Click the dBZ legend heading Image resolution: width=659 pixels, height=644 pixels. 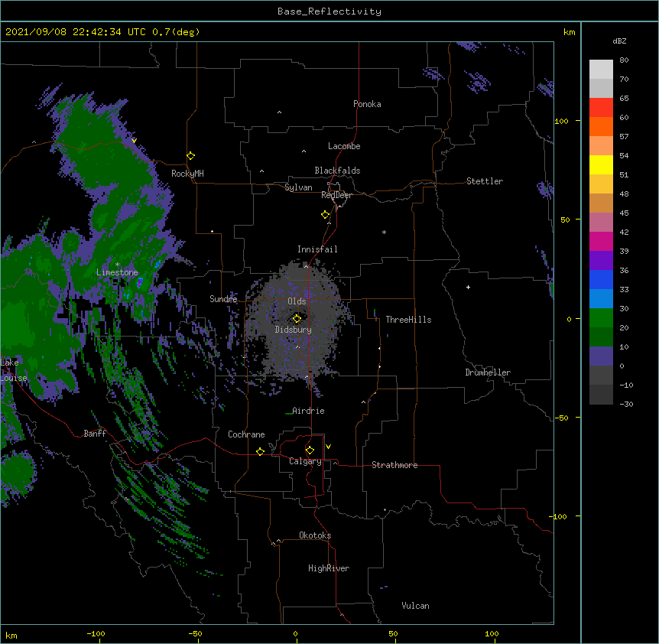tap(619, 41)
